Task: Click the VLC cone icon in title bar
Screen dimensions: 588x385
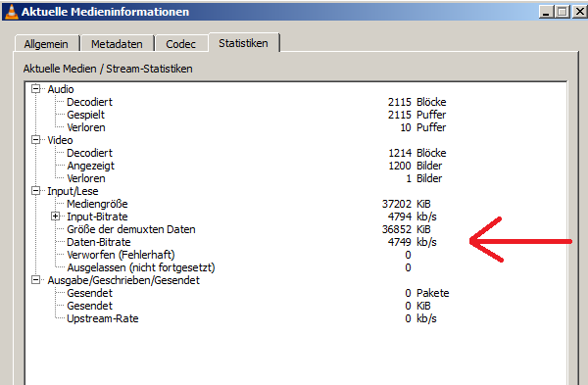Action: [11, 11]
